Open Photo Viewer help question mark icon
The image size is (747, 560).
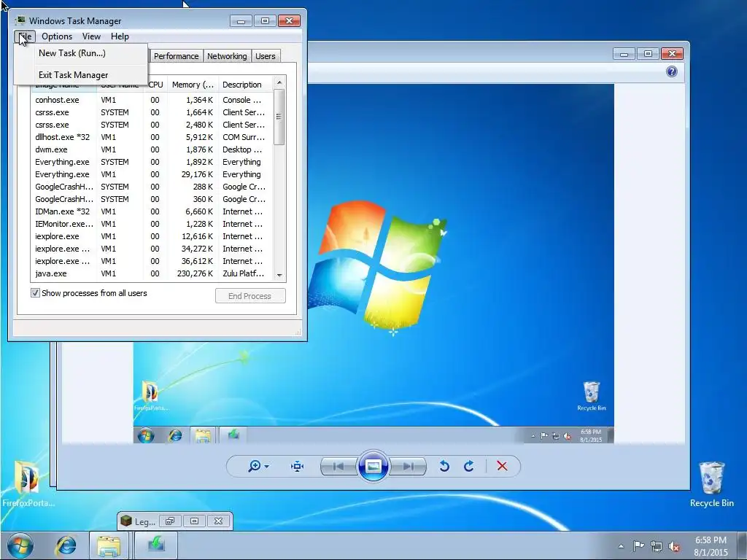point(672,71)
